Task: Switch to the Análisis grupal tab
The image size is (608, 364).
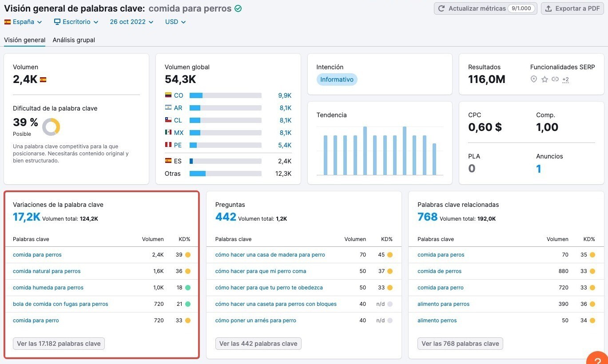Action: [x=74, y=40]
